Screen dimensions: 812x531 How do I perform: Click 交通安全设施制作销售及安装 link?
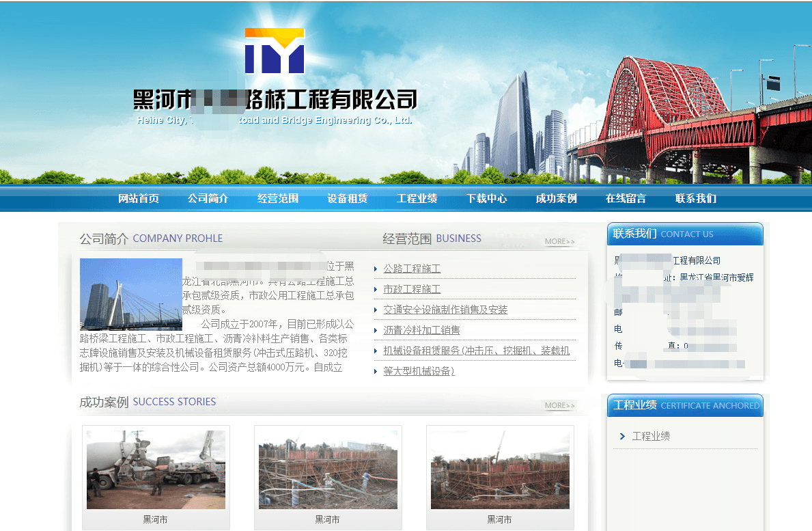445,310
